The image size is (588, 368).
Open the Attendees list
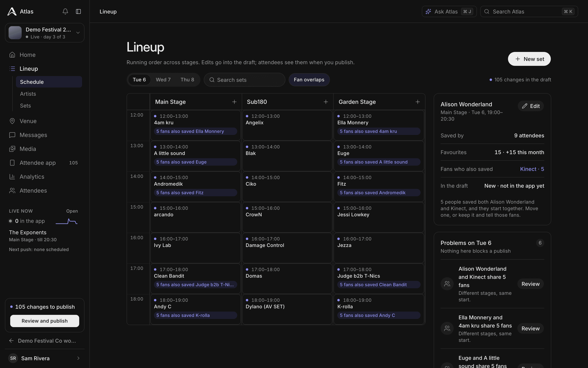[x=45, y=190]
